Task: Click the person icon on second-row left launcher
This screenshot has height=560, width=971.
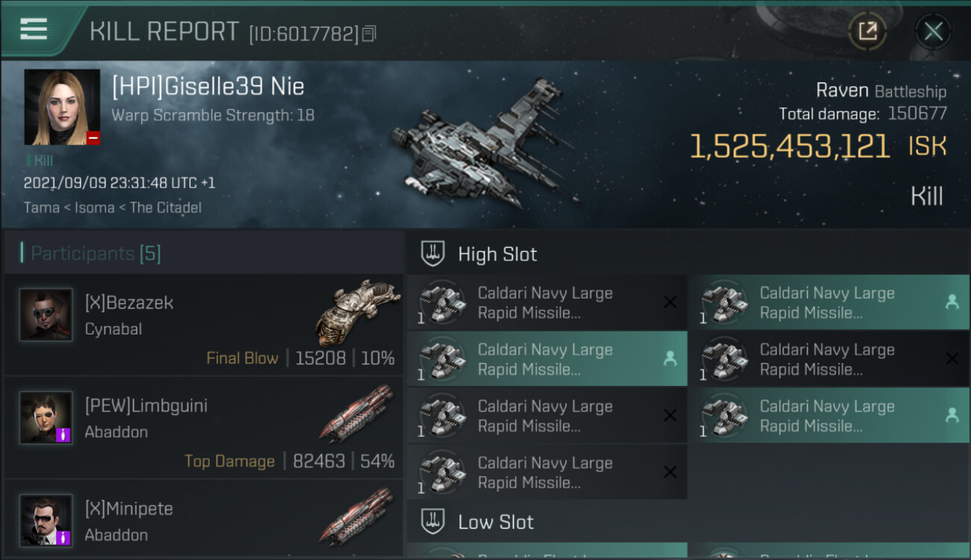Action: (670, 359)
